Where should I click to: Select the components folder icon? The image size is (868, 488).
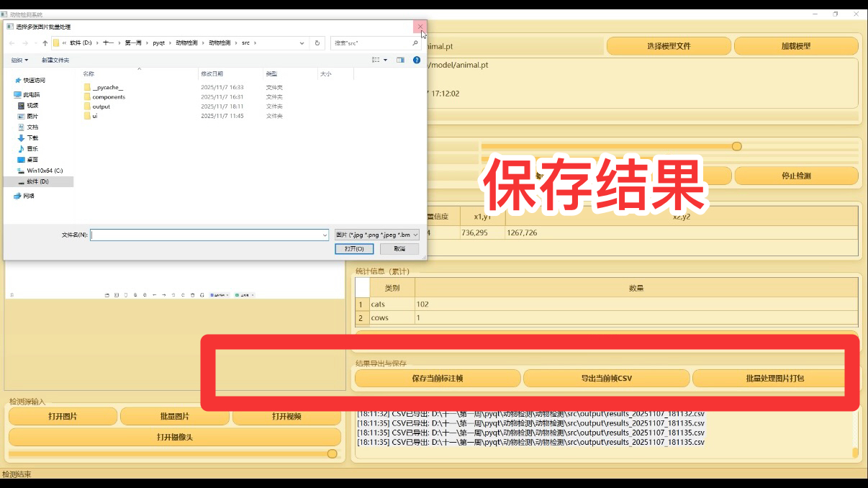[x=87, y=96]
